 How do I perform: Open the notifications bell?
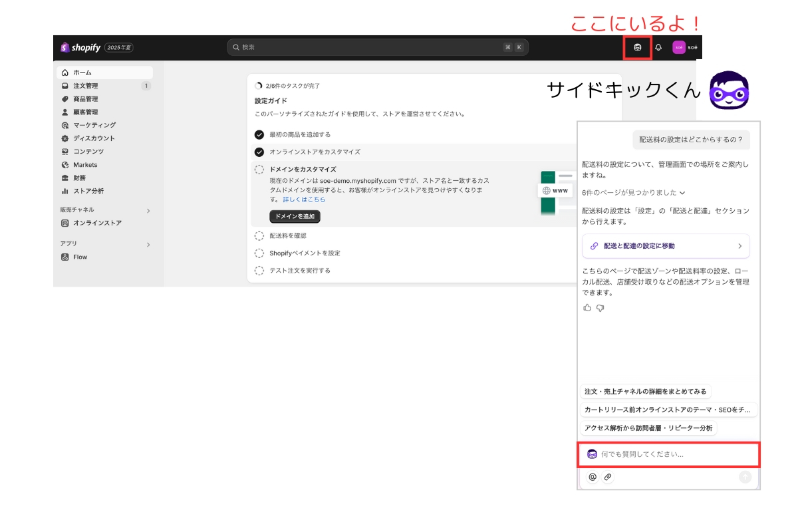tap(658, 47)
